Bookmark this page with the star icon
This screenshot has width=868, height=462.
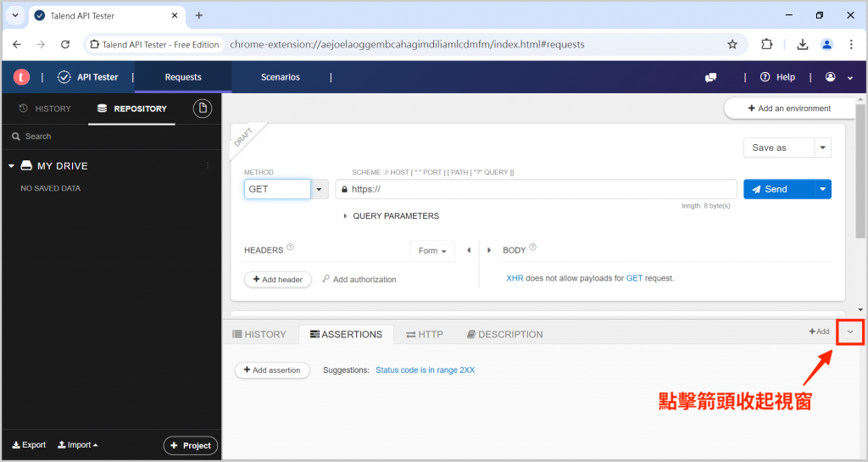[x=732, y=44]
